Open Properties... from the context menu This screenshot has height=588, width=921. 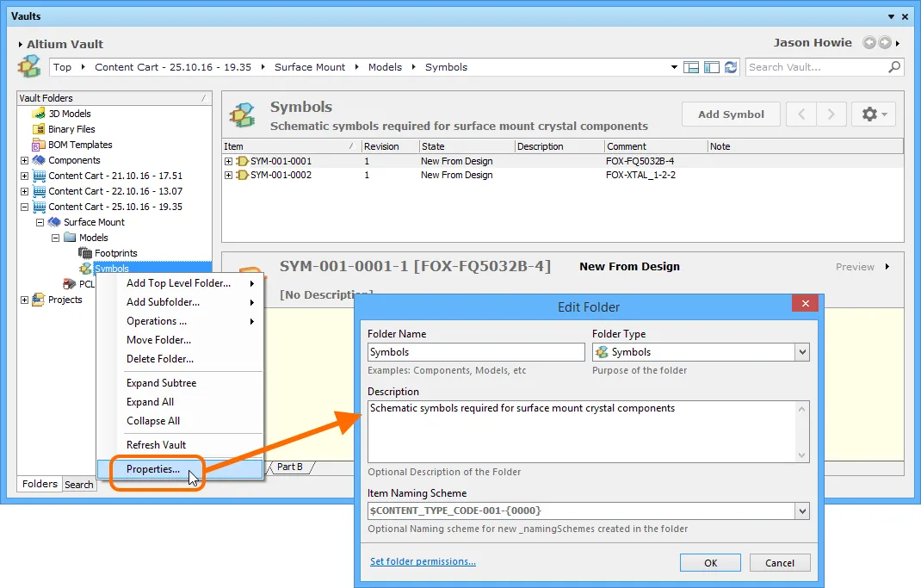coord(180,468)
